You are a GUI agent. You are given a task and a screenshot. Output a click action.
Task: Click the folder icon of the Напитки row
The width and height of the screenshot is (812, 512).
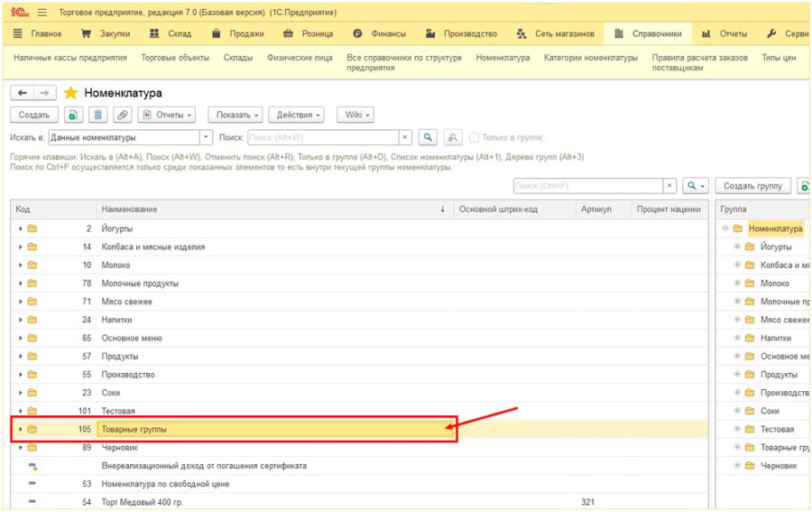click(x=32, y=320)
